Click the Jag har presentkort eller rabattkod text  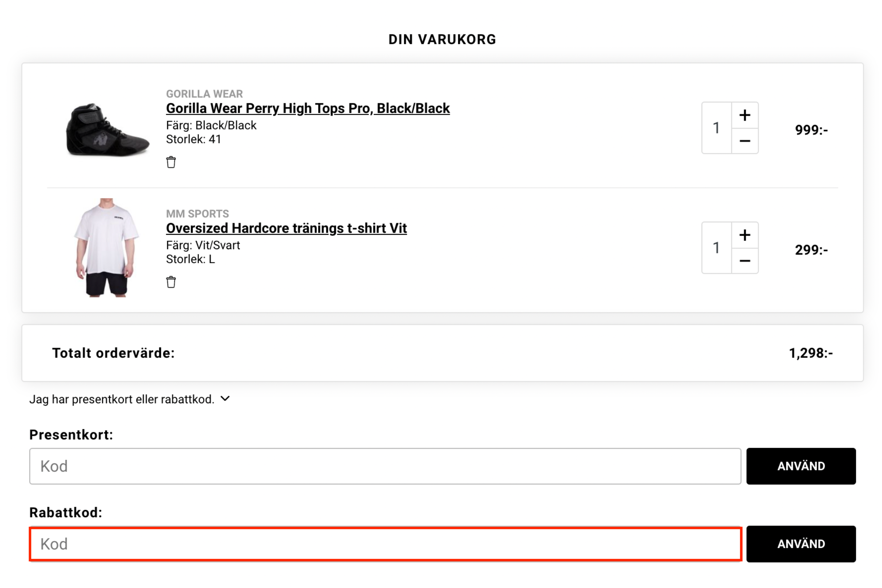click(x=122, y=399)
